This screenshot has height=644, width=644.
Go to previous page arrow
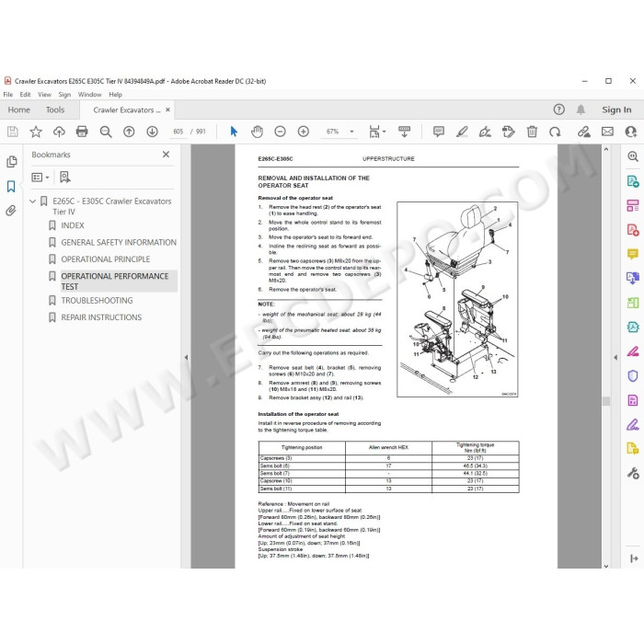pos(129,132)
